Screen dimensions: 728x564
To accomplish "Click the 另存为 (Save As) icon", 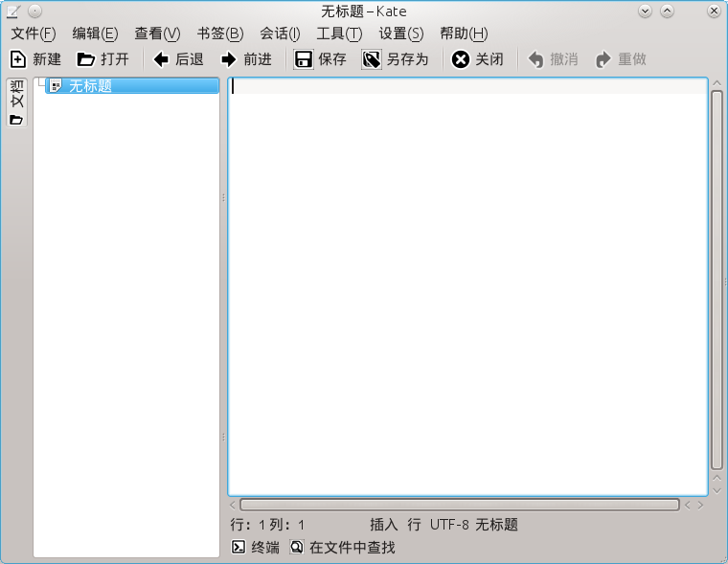I will 372,59.
